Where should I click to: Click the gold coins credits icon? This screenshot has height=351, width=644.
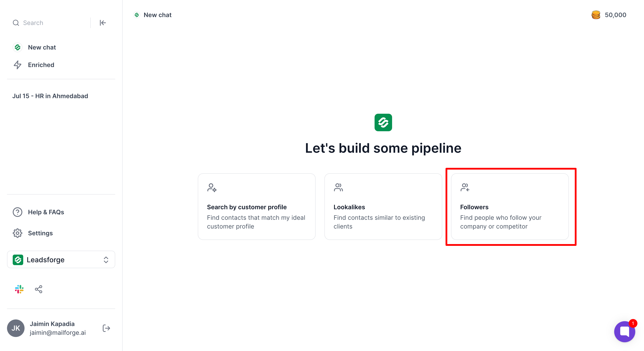[596, 15]
